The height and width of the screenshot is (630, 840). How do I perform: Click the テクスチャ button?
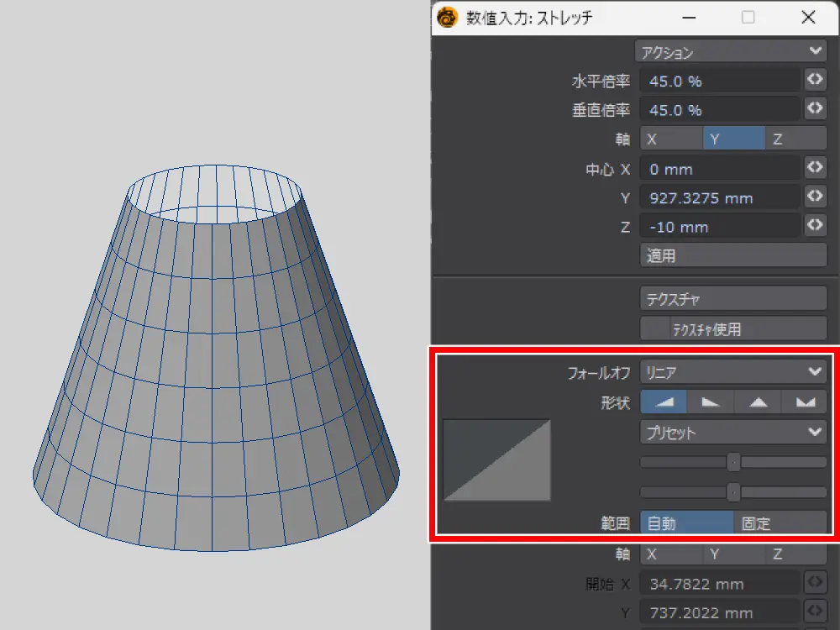tap(733, 298)
